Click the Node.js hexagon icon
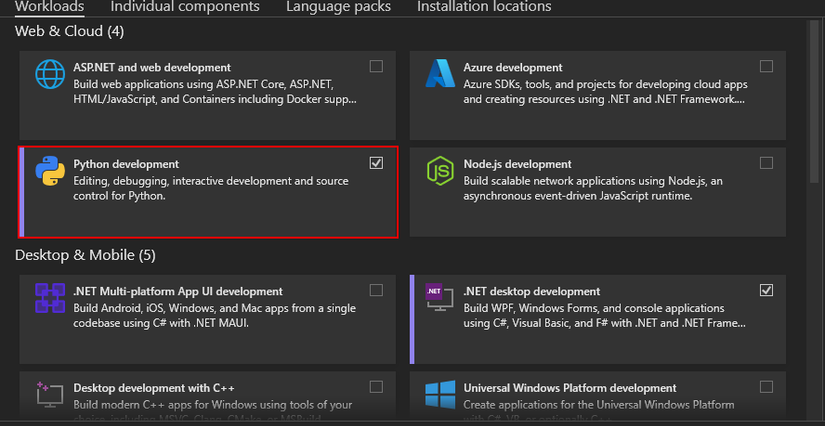 point(440,171)
